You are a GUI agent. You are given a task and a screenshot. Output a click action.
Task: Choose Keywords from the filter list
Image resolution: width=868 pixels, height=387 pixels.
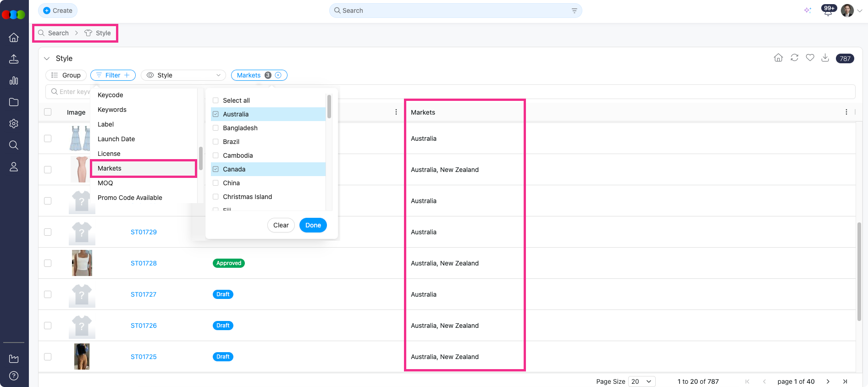[112, 110]
